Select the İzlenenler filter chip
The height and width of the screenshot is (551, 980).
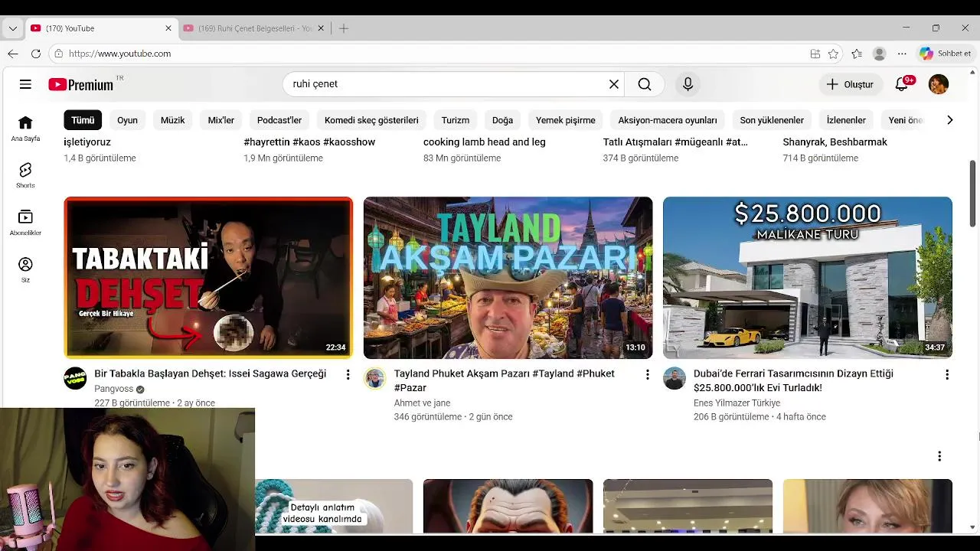[846, 120]
